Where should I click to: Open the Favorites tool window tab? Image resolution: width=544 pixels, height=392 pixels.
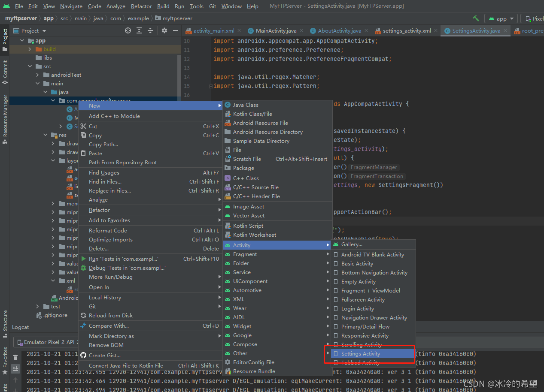(5, 361)
